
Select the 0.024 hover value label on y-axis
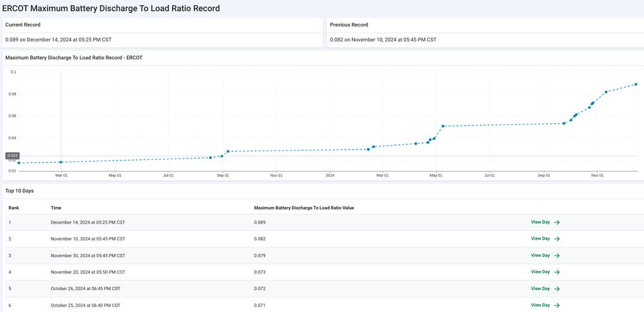click(12, 156)
